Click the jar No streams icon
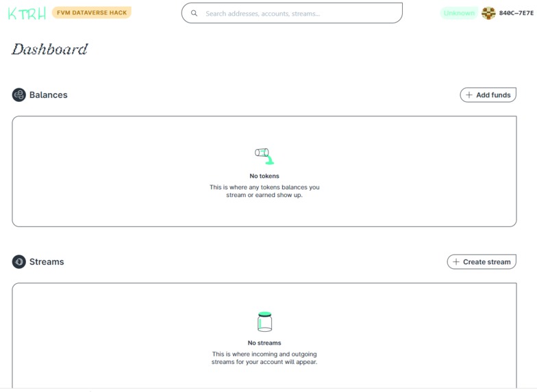The image size is (537, 392). 264,322
